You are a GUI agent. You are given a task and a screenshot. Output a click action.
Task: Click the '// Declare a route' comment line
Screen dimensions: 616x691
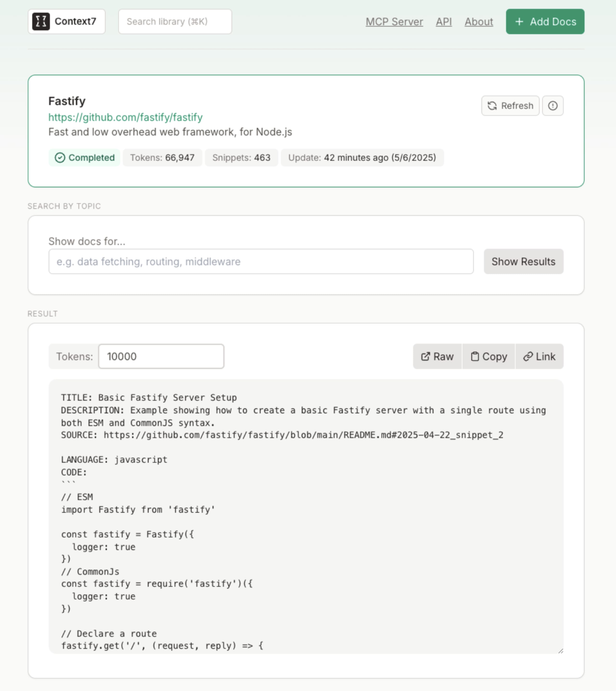(x=109, y=633)
